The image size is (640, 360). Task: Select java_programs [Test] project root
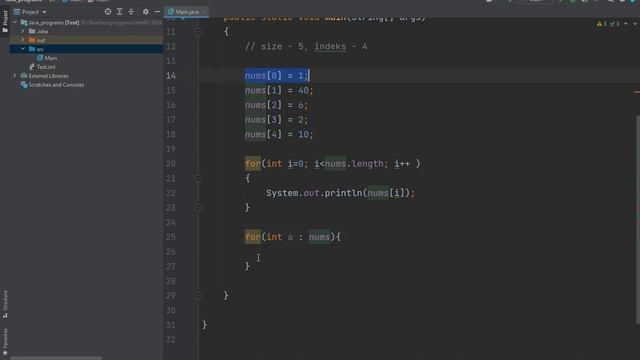(x=54, y=22)
